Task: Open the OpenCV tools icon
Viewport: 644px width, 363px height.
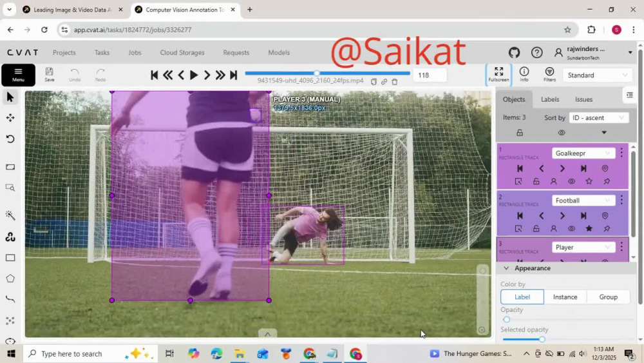Action: (10, 237)
